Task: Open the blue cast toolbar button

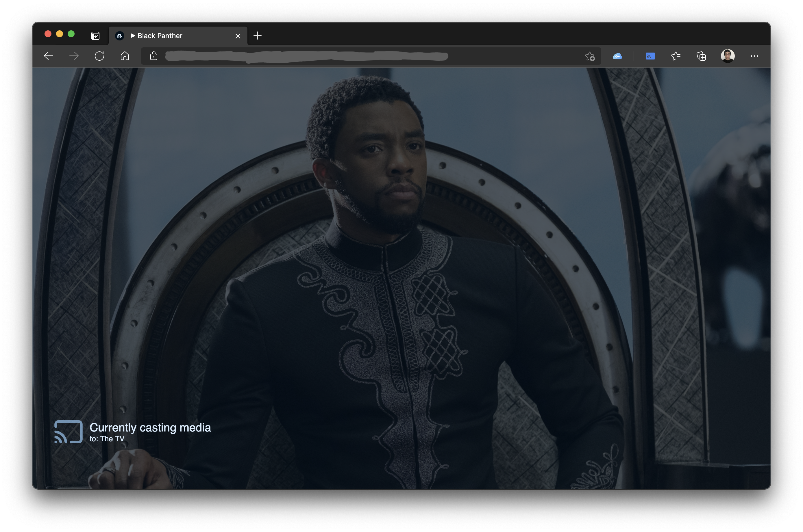Action: [x=650, y=56]
